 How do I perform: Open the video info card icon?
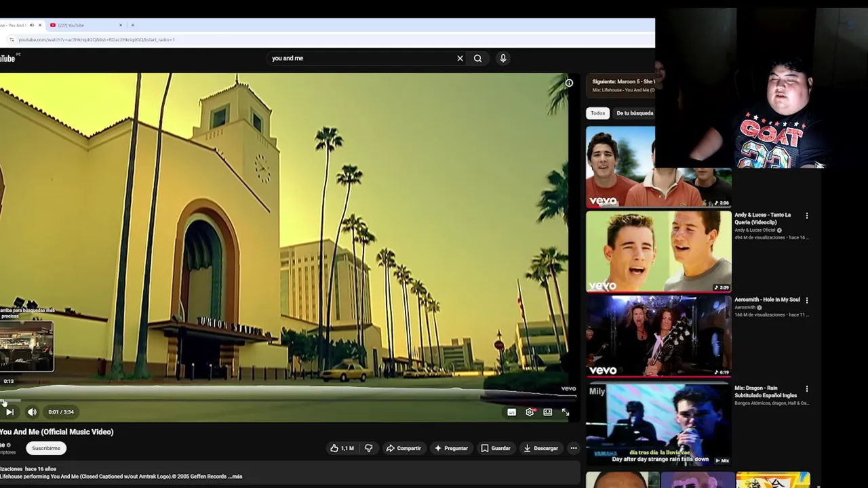(x=569, y=83)
